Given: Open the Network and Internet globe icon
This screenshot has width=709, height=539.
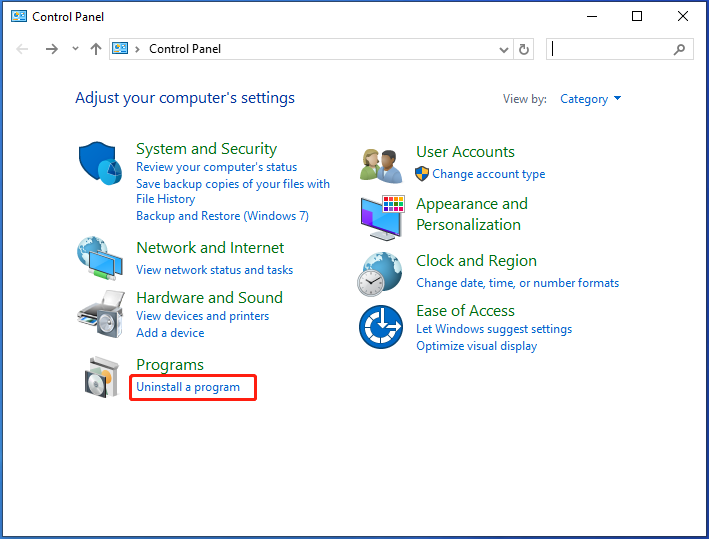Looking at the screenshot, I should pos(100,258).
